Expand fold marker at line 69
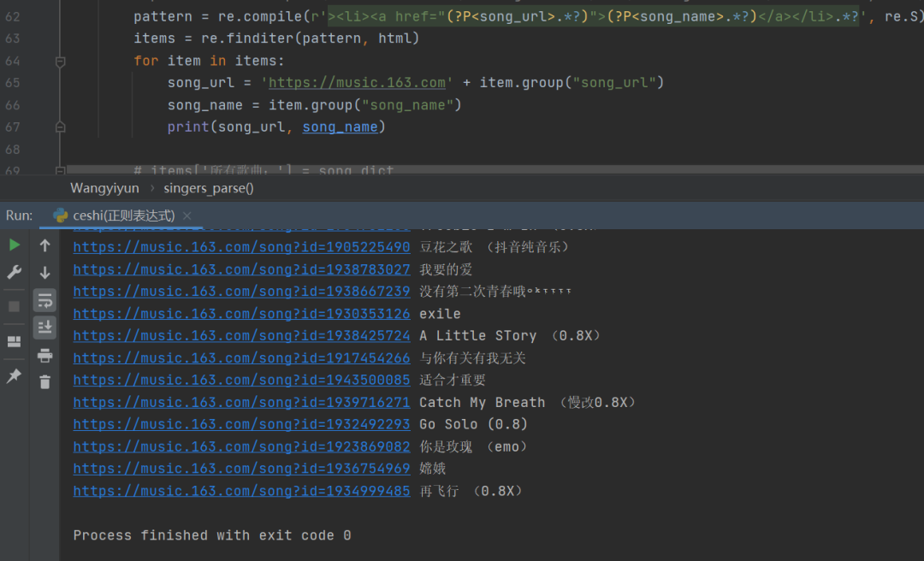The height and width of the screenshot is (561, 924). 60,170
